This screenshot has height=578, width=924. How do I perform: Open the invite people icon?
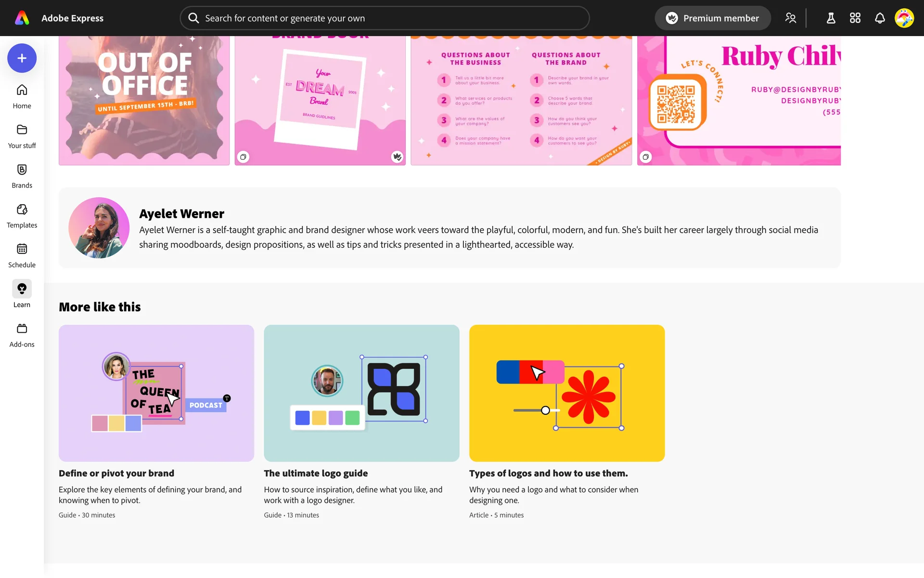[x=790, y=18]
